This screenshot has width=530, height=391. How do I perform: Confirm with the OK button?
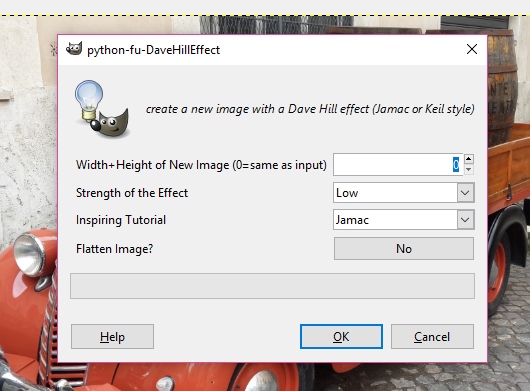(341, 337)
